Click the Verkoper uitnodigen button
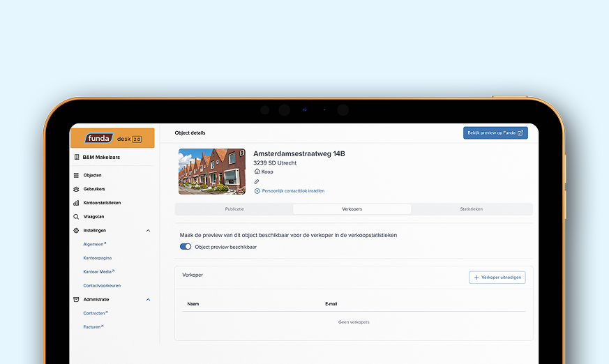 [x=497, y=278]
